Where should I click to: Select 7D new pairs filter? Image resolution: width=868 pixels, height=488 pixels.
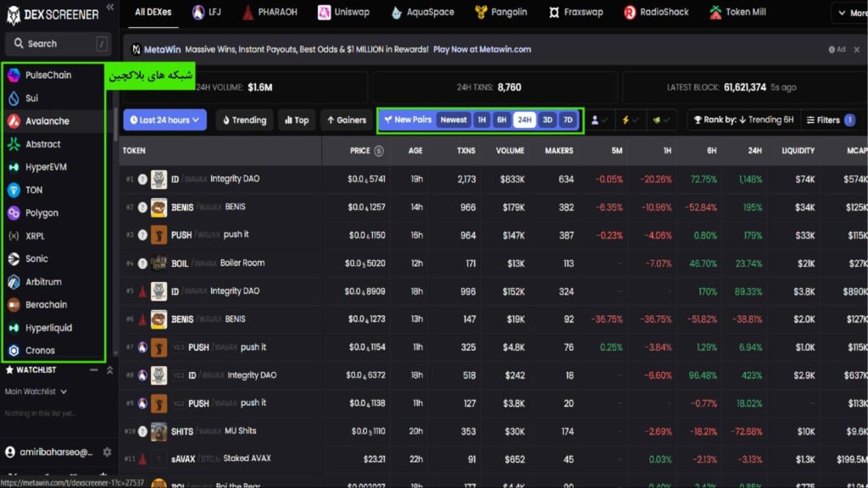coord(568,120)
